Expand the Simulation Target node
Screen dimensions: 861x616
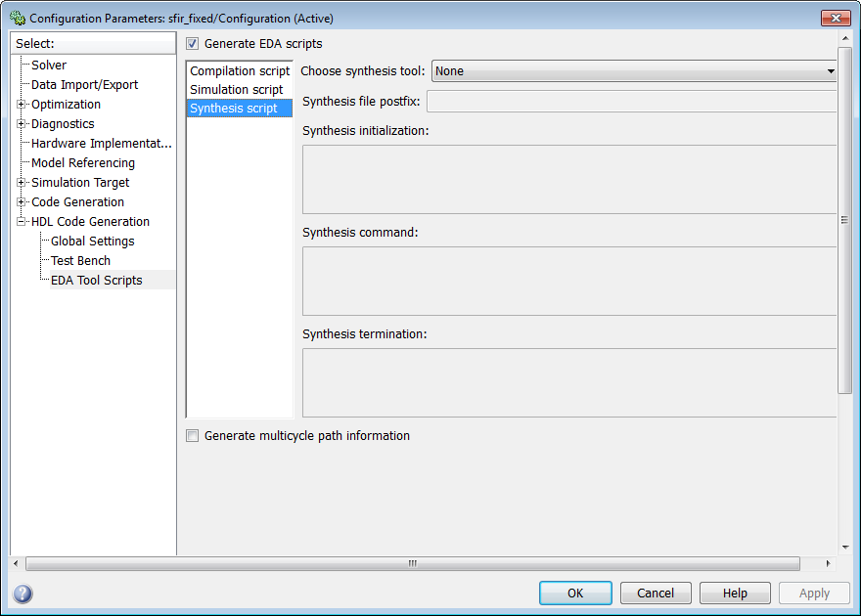click(21, 183)
